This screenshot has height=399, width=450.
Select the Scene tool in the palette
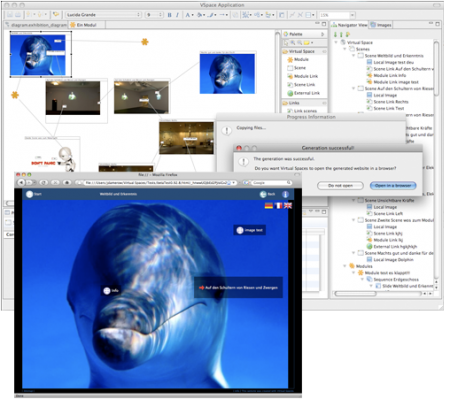click(x=296, y=68)
